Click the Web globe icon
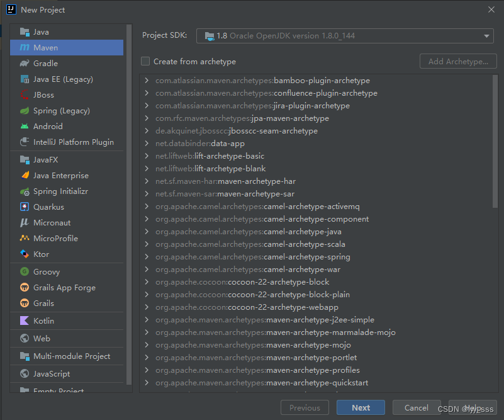The image size is (504, 420). click(x=25, y=338)
